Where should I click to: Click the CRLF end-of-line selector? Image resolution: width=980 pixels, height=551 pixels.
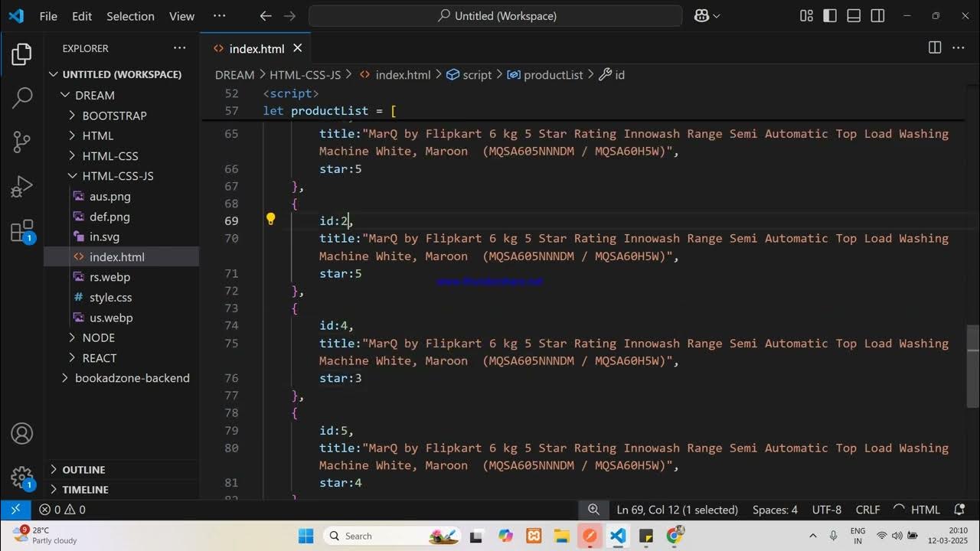coord(867,510)
